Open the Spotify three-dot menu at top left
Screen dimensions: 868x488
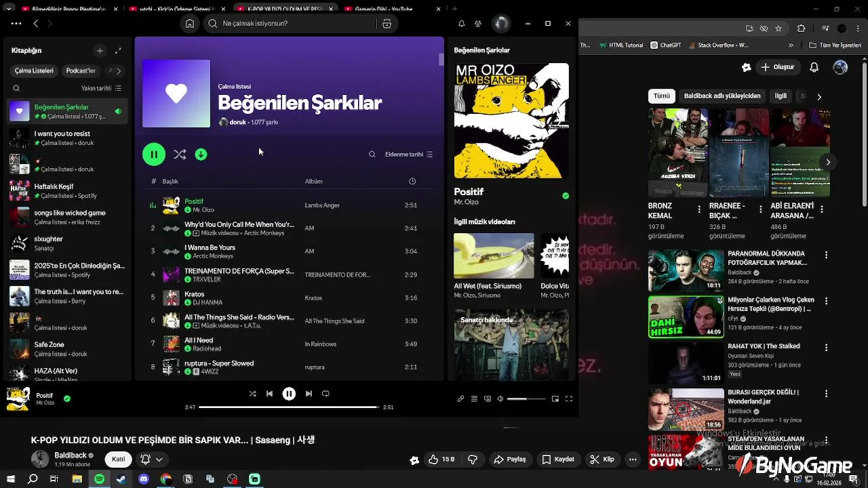[x=16, y=23]
